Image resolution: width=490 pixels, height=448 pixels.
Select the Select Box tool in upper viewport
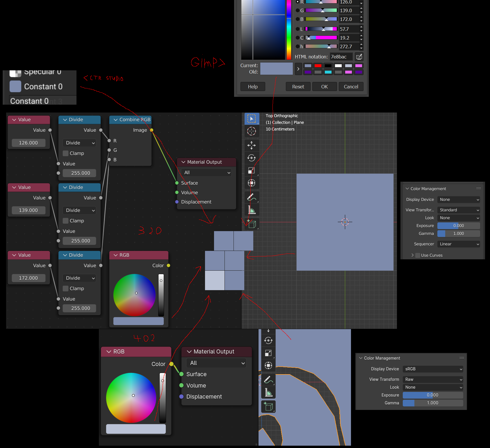(252, 119)
